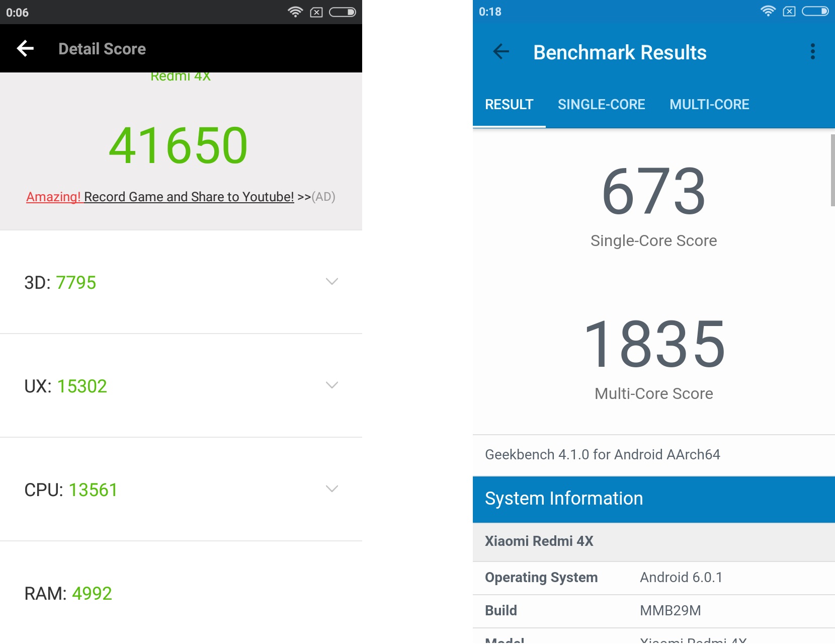Tap the 3D: 7795 score text

pyautogui.click(x=60, y=283)
